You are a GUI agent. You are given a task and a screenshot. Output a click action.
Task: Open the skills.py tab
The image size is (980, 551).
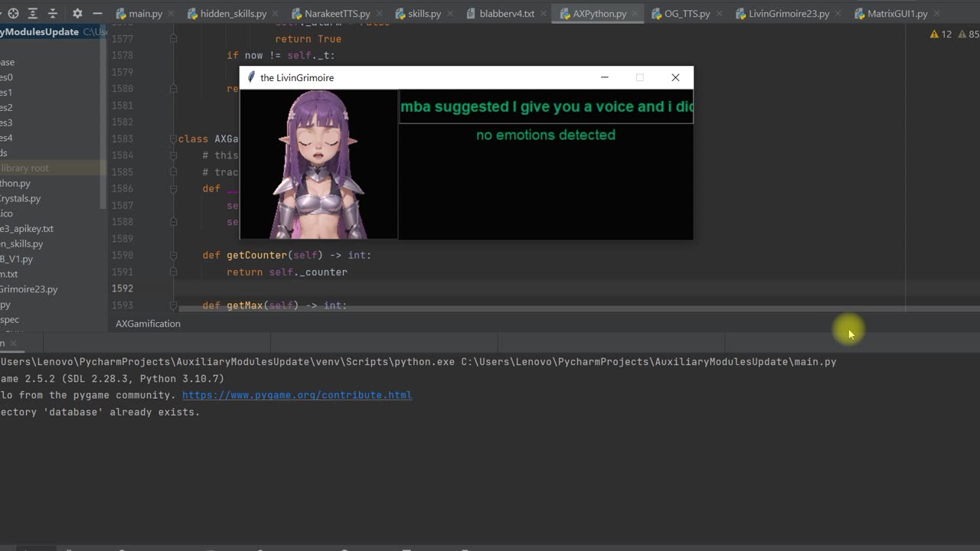point(424,14)
